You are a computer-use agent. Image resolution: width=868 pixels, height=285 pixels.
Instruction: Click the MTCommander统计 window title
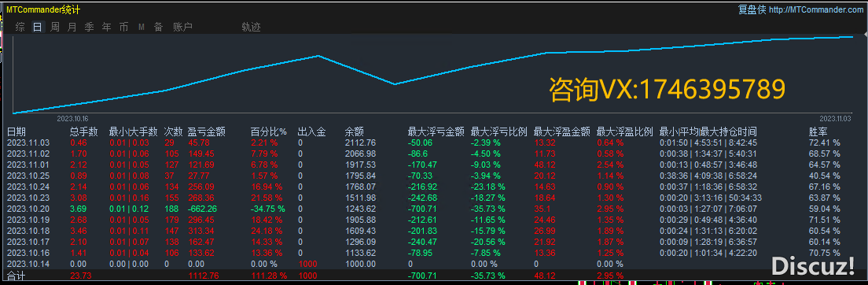pyautogui.click(x=43, y=9)
